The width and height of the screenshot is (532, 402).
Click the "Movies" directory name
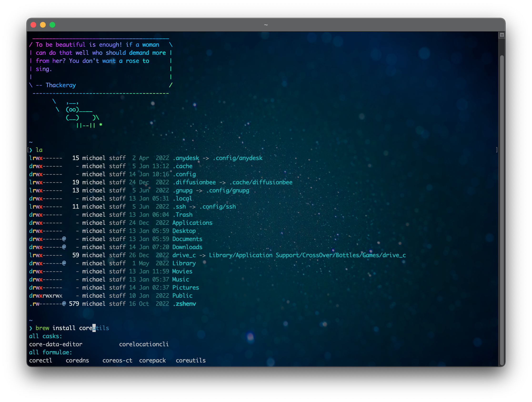pos(182,271)
